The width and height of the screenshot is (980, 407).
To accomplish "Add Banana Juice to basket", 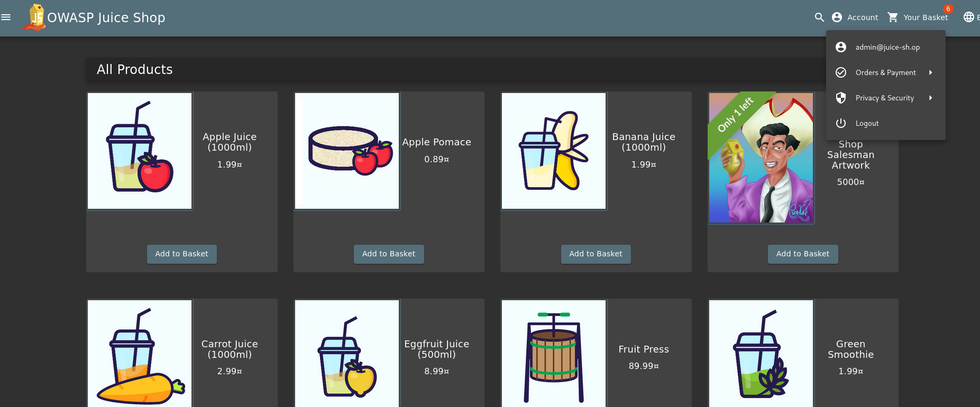I will pyautogui.click(x=596, y=254).
